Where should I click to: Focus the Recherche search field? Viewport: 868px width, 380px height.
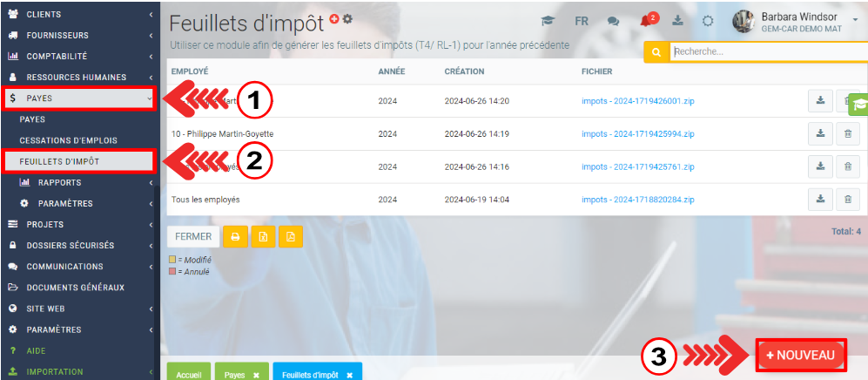[x=766, y=52]
